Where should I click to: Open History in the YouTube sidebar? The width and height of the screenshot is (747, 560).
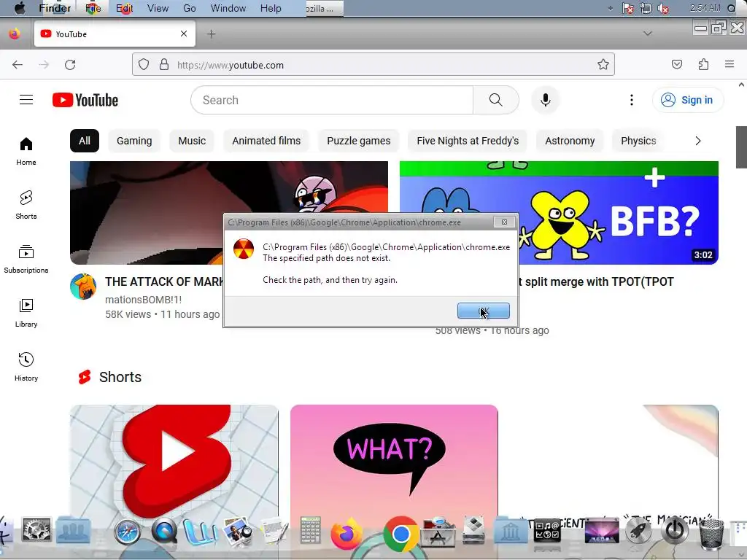(26, 367)
